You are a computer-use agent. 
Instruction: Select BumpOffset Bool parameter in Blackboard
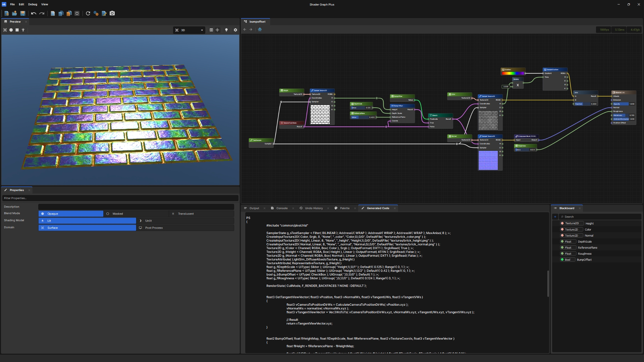coord(584,260)
